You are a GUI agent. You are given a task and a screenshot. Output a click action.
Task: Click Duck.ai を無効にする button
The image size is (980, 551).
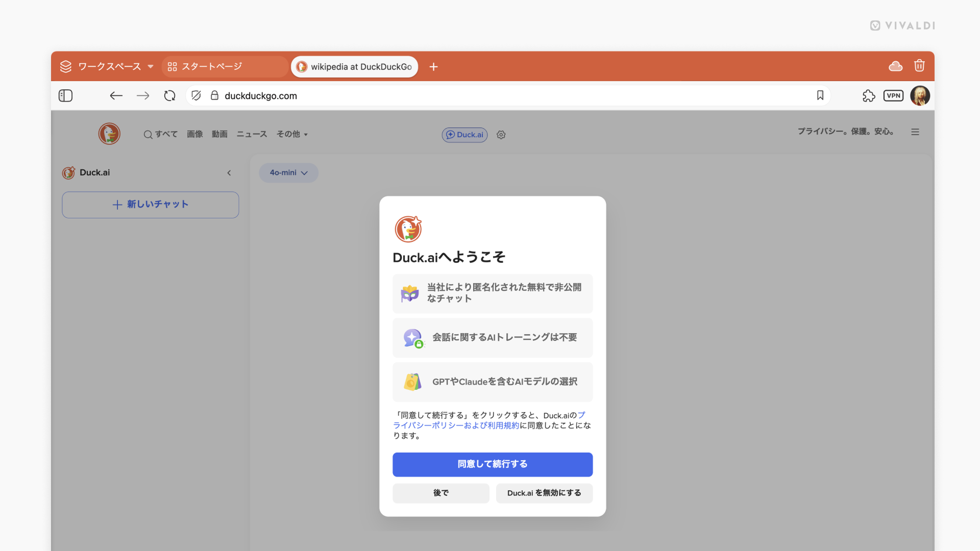pos(544,493)
